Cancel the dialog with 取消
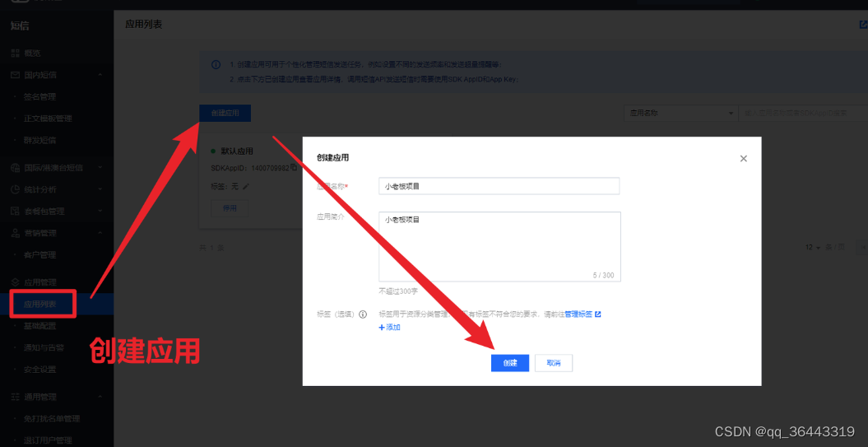Viewport: 868px width, 447px height. click(554, 363)
